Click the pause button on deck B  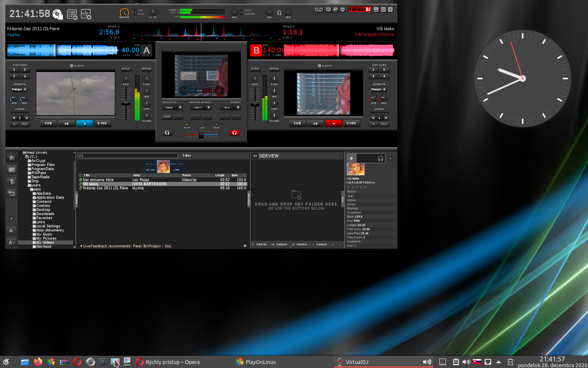tap(316, 123)
